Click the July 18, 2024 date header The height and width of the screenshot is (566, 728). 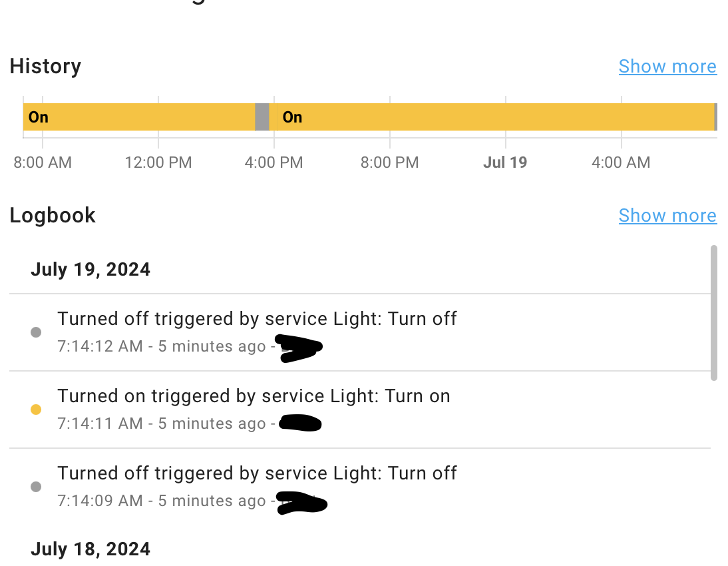pyautogui.click(x=91, y=549)
